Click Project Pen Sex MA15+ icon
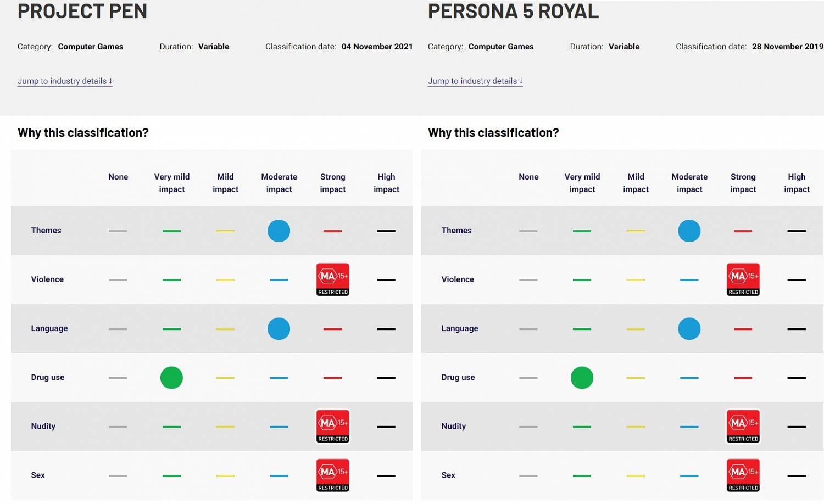 [x=333, y=475]
